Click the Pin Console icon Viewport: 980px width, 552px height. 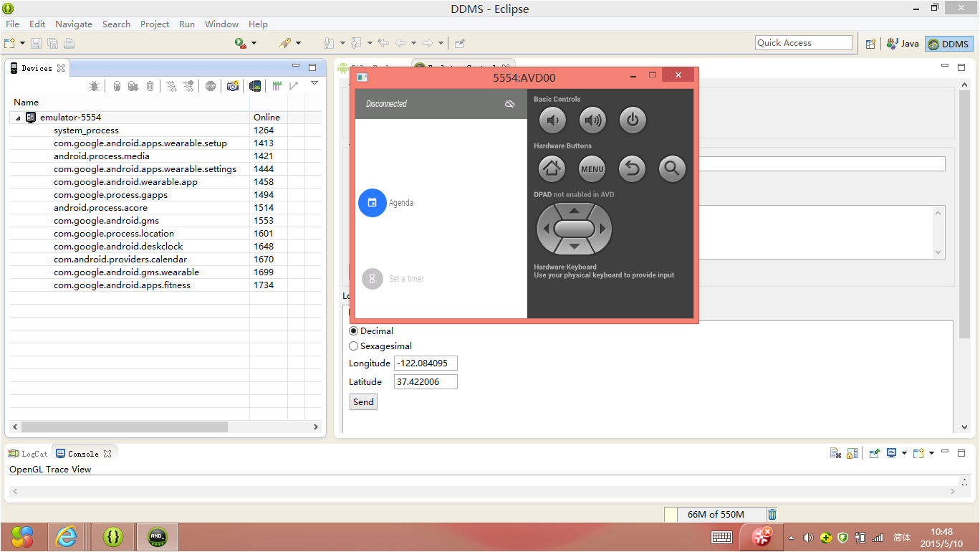[874, 453]
